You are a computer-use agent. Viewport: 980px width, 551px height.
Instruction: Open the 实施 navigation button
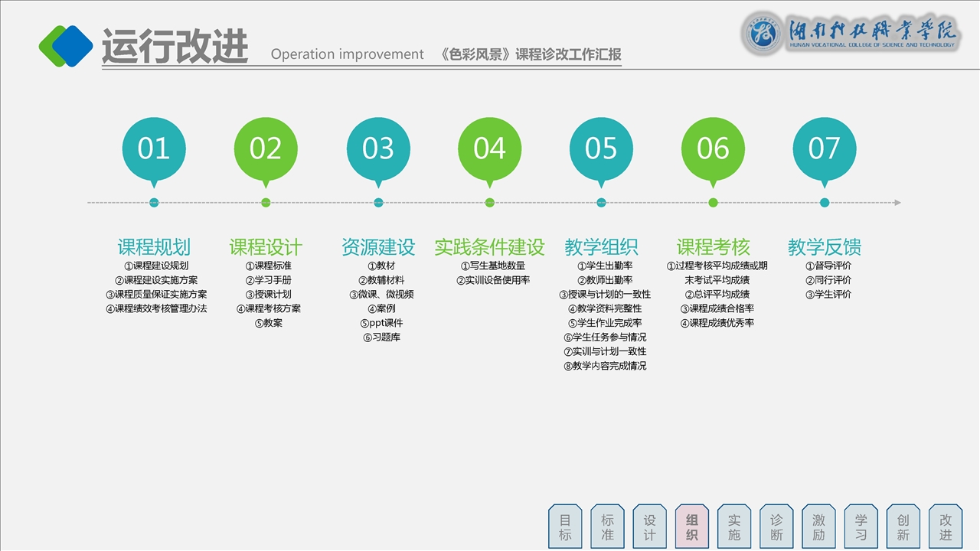pyautogui.click(x=734, y=527)
